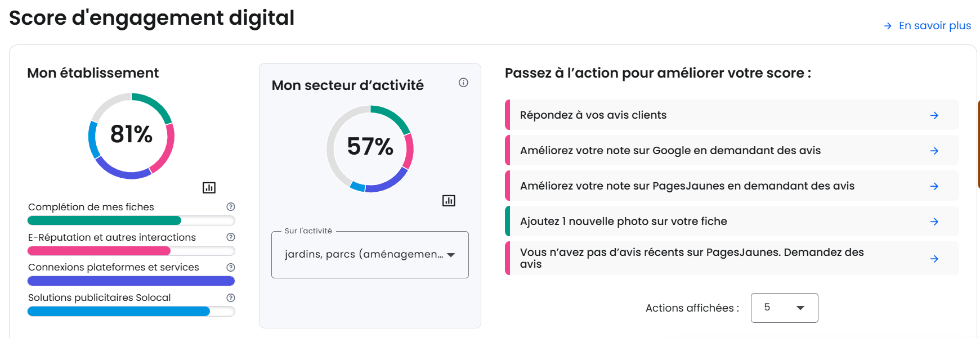Viewport: 980px width, 338px height.
Task: Open the Actions affichées dropdown
Action: pos(784,308)
